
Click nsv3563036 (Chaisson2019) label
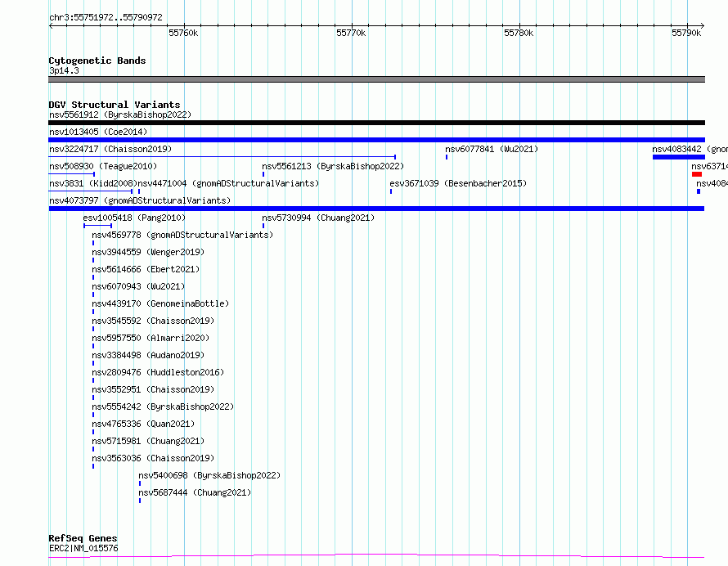coord(153,458)
